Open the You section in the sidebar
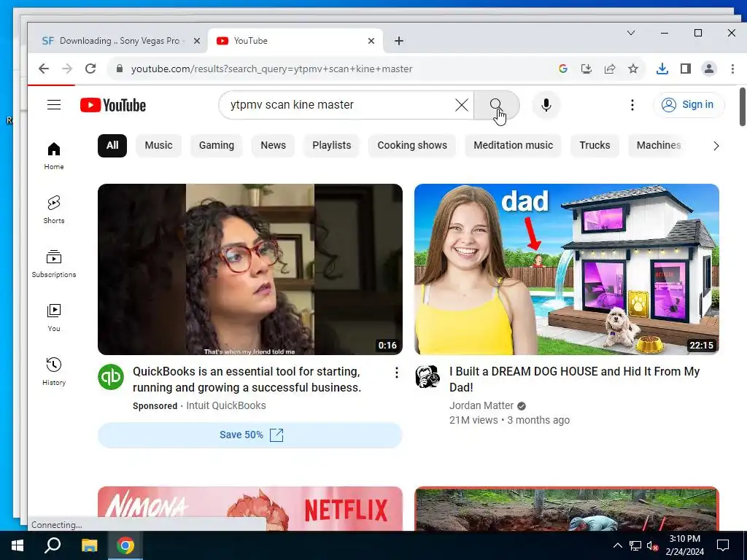747x560 pixels. [x=54, y=318]
